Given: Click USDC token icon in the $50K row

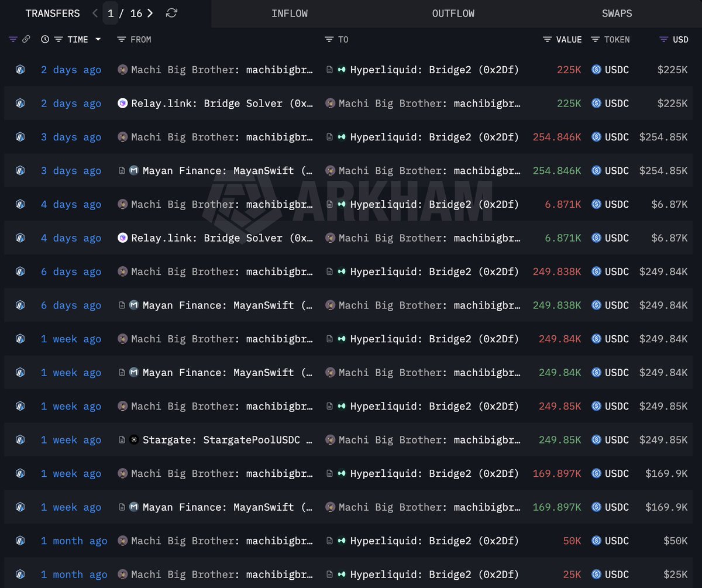Looking at the screenshot, I should click(x=597, y=541).
